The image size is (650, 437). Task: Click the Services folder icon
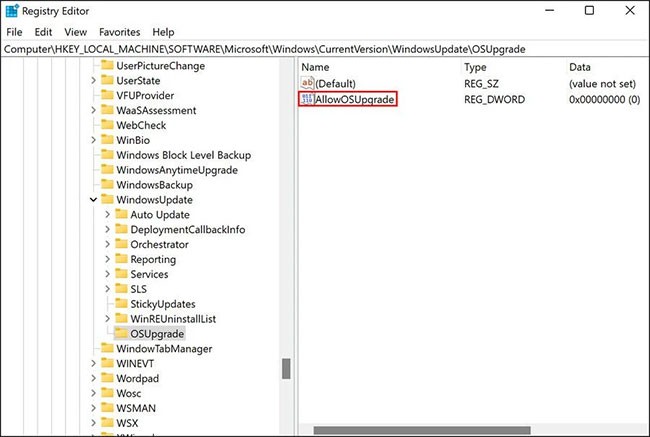[x=121, y=274]
